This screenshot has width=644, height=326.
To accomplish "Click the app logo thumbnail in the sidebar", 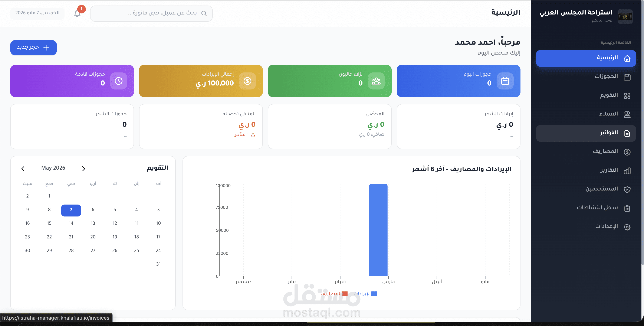I will click(625, 17).
